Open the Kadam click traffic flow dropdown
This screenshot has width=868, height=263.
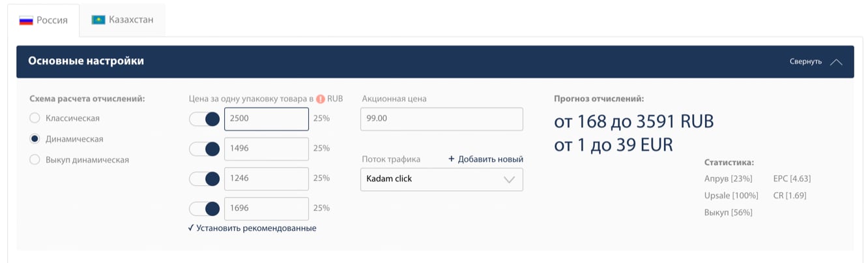(441, 179)
